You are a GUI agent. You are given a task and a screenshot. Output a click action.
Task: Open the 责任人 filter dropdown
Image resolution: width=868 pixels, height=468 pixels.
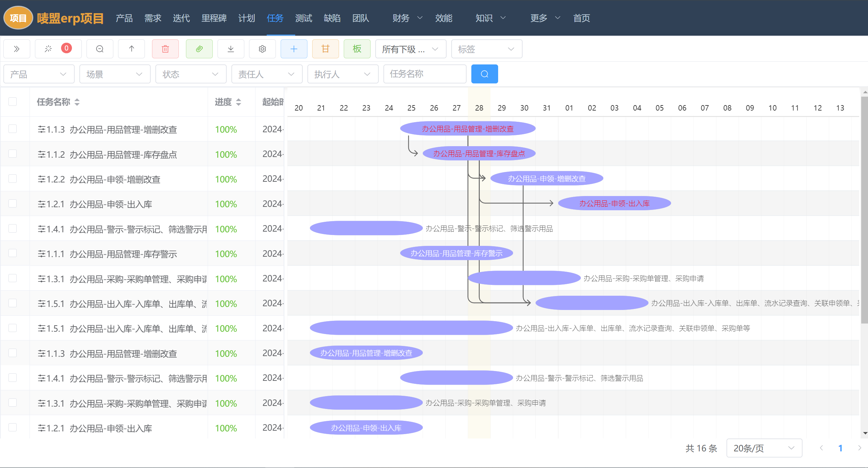[x=266, y=74]
